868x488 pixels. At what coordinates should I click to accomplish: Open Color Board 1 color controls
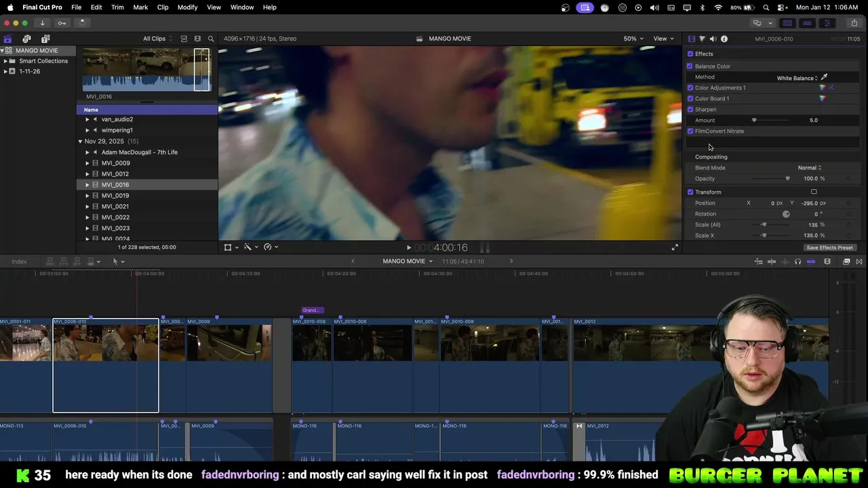pyautogui.click(x=823, y=98)
